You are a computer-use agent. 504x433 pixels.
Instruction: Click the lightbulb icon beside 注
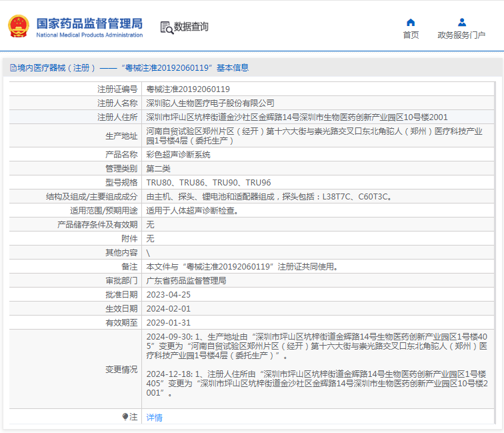click(125, 417)
